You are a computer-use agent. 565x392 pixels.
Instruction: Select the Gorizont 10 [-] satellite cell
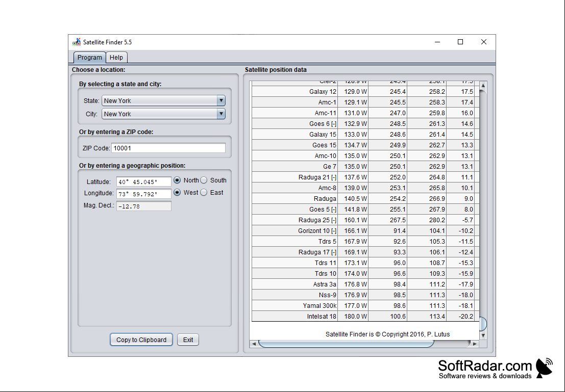pyautogui.click(x=295, y=231)
